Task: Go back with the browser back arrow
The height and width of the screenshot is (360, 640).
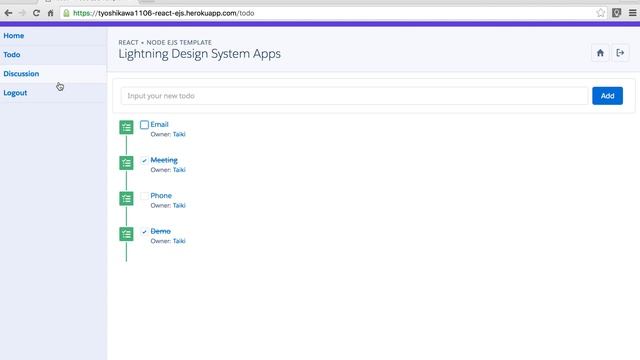Action: [8, 13]
